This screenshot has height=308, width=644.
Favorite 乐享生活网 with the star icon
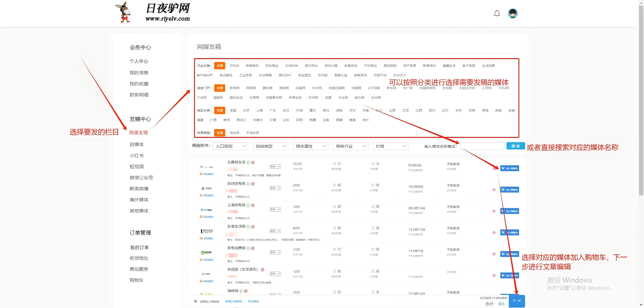(494, 233)
